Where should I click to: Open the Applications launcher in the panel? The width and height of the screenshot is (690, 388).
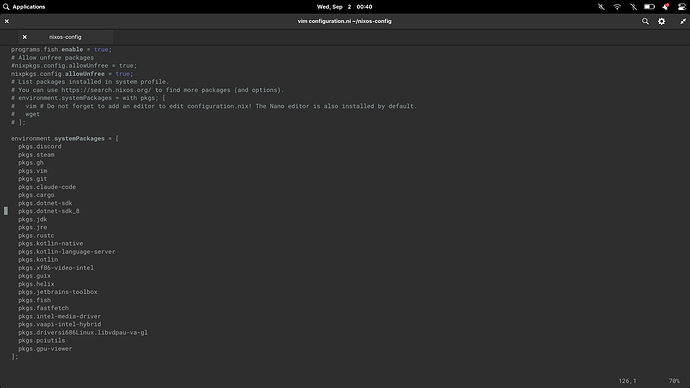pyautogui.click(x=24, y=7)
